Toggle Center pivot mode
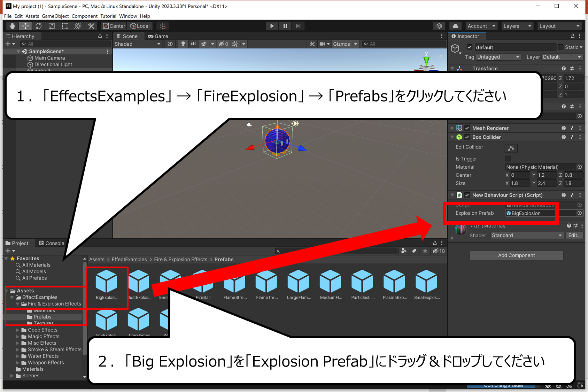The image size is (588, 392). [x=114, y=26]
